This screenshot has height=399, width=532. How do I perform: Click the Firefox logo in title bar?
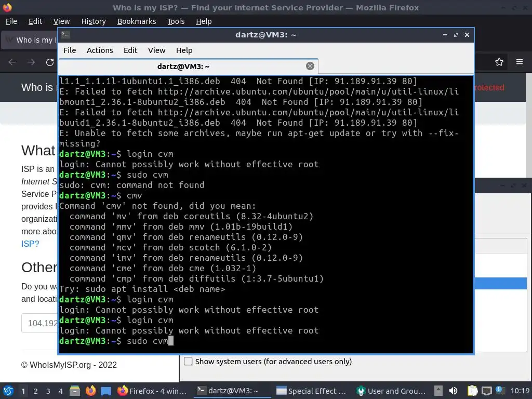click(x=7, y=7)
